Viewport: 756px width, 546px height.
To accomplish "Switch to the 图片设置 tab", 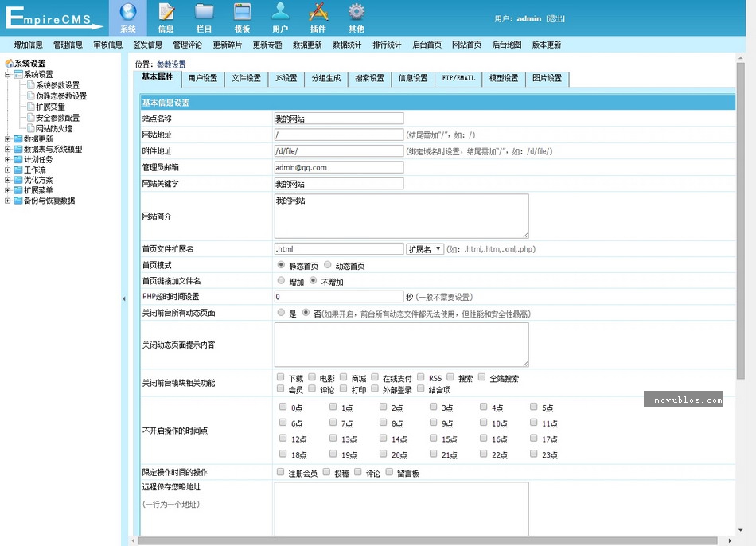I will 548,79.
